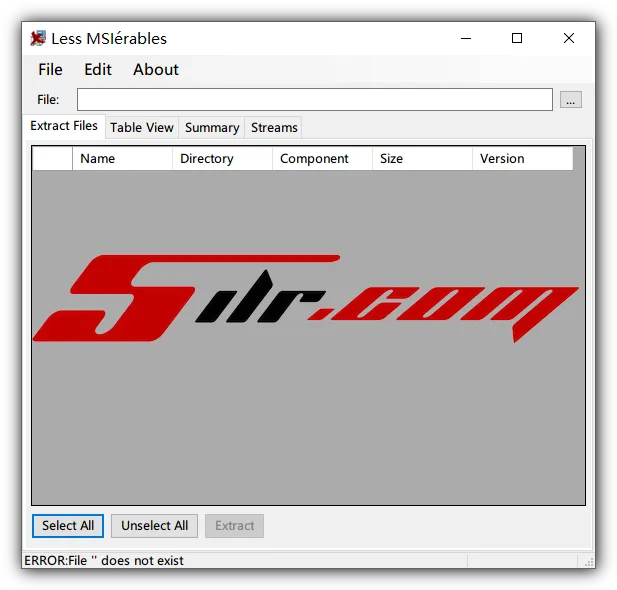Click the disabled Extract button
617x590 pixels.
point(235,526)
